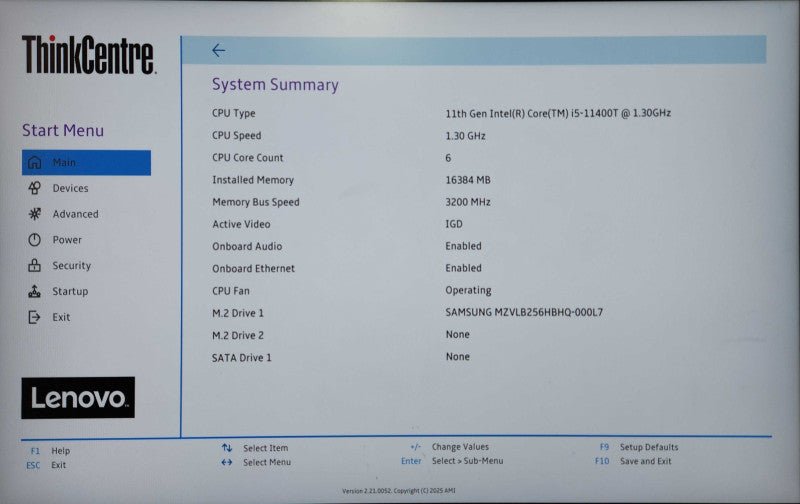Click F10 Save and Exit
800x504 pixels.
pos(633,461)
